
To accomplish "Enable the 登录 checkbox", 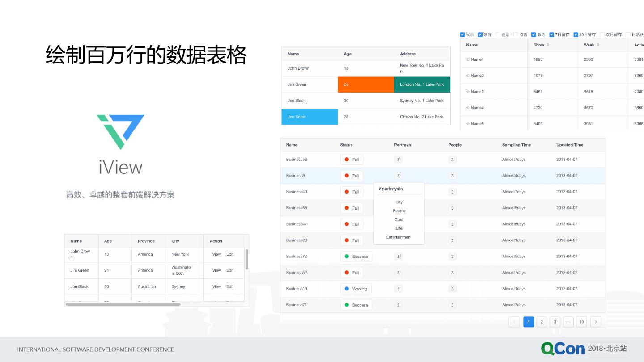I will 498,34.
